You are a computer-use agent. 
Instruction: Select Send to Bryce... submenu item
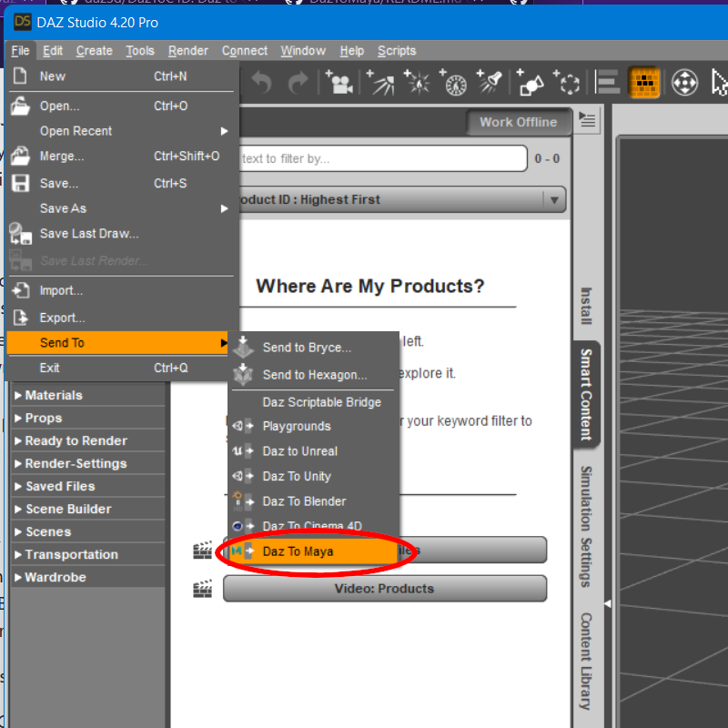click(313, 348)
